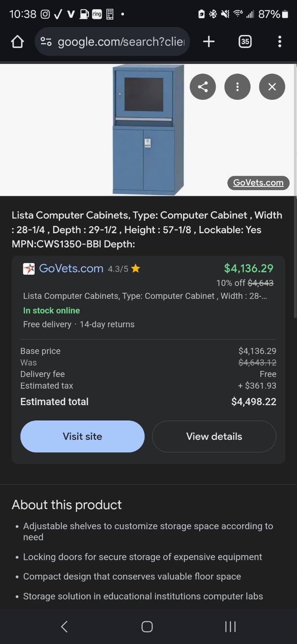Tap the google.com search URL field
The width and height of the screenshot is (297, 644).
pos(121,41)
